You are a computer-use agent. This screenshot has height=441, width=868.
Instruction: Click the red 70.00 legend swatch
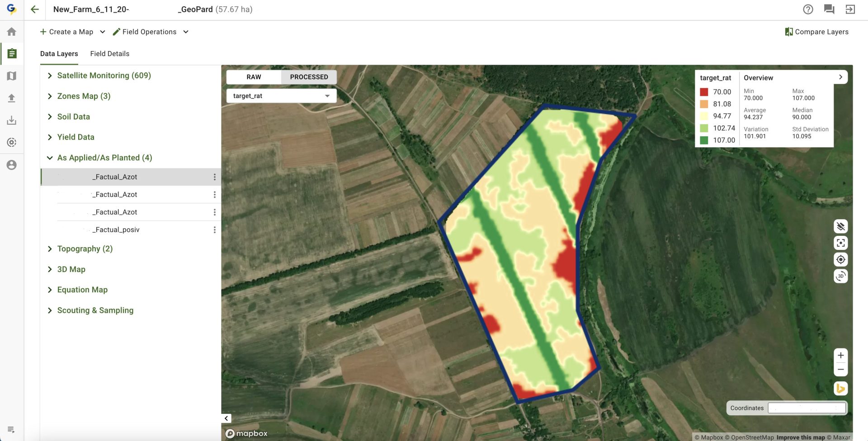[704, 92]
